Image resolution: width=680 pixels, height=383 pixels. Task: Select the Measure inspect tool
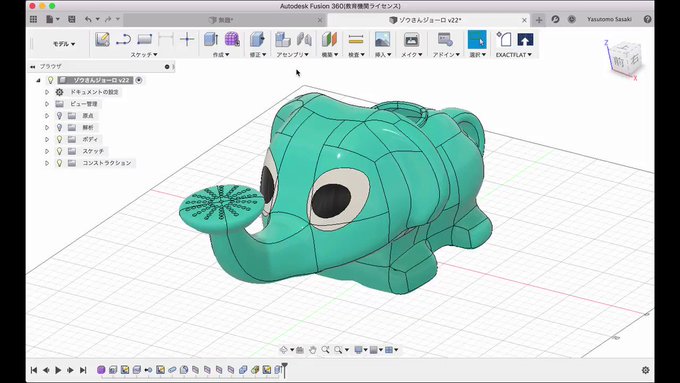point(356,39)
